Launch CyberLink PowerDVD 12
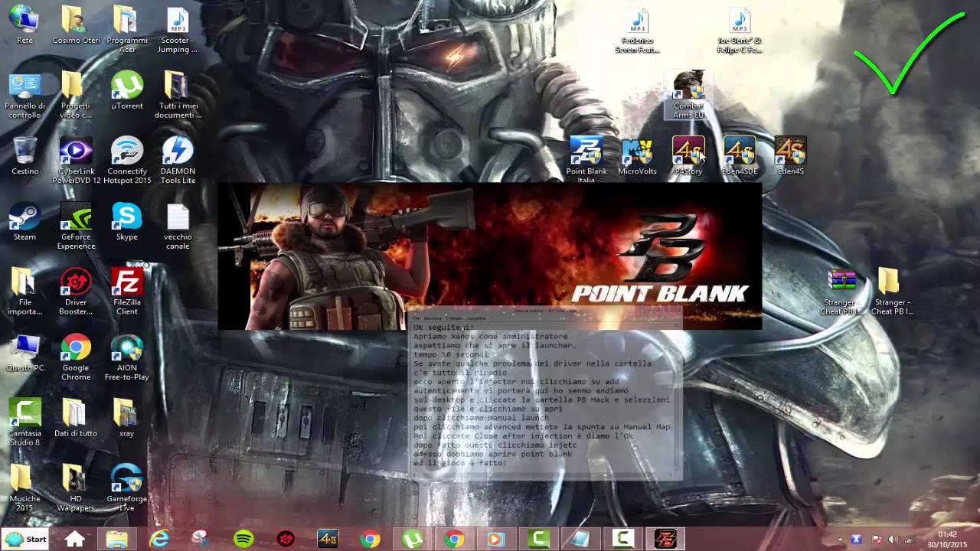Screen dimensions: 980x551 (x=76, y=160)
